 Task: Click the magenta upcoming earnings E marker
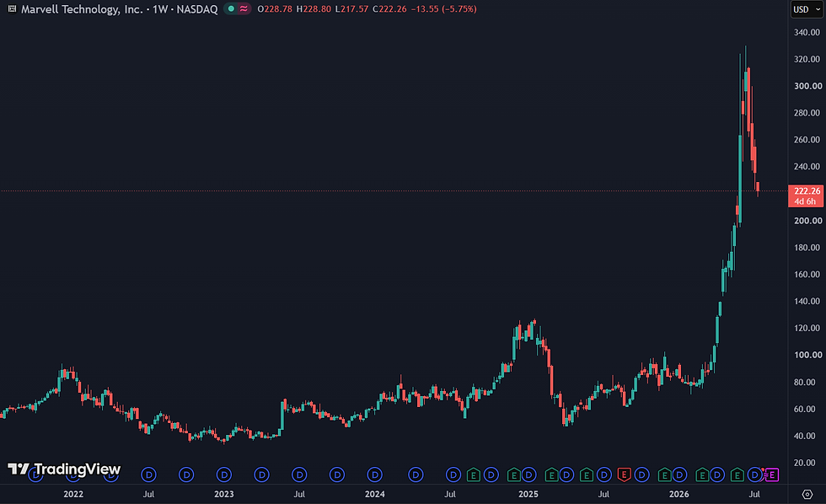771,475
